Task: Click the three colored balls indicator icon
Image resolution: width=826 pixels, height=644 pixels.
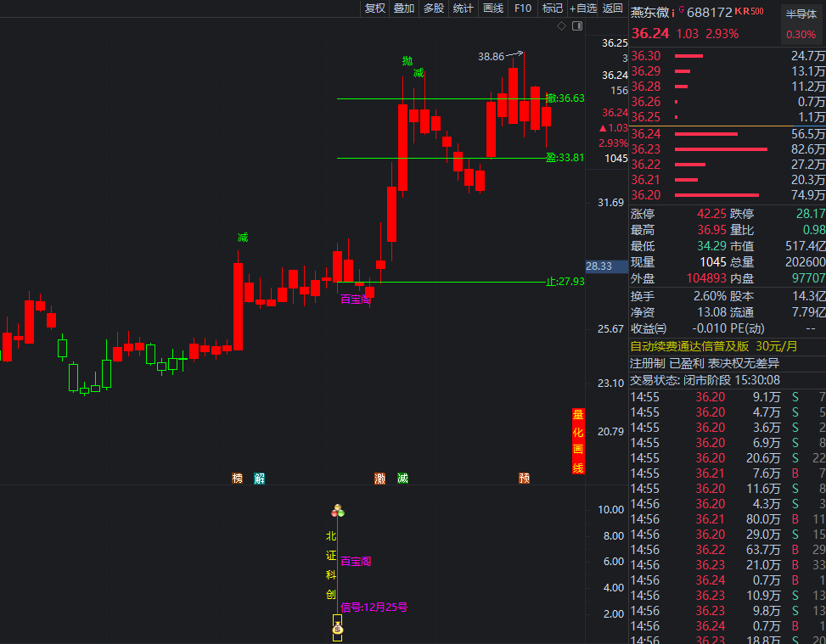Action: pos(338,511)
